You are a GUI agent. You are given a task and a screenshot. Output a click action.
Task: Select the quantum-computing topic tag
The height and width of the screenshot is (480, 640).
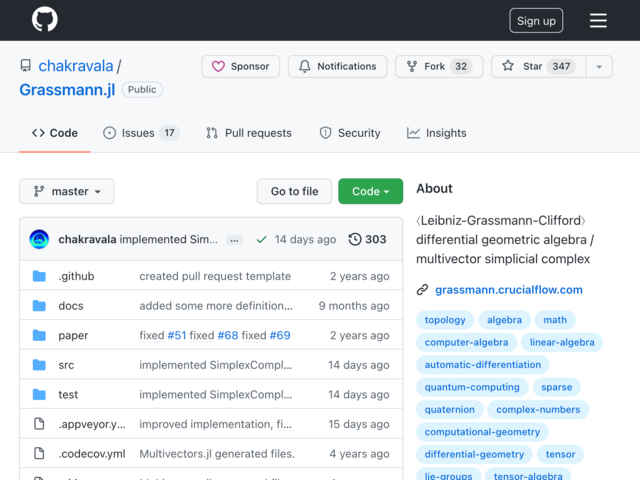pyautogui.click(x=472, y=387)
